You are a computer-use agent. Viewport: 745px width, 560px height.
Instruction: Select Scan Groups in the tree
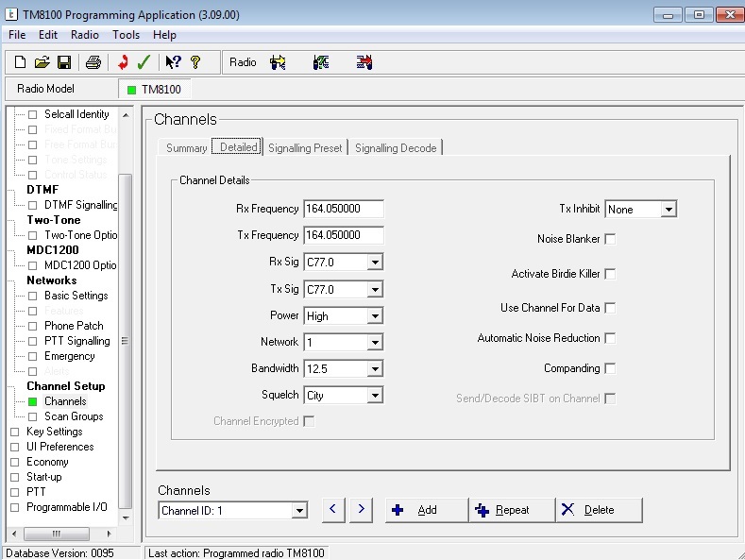74,416
